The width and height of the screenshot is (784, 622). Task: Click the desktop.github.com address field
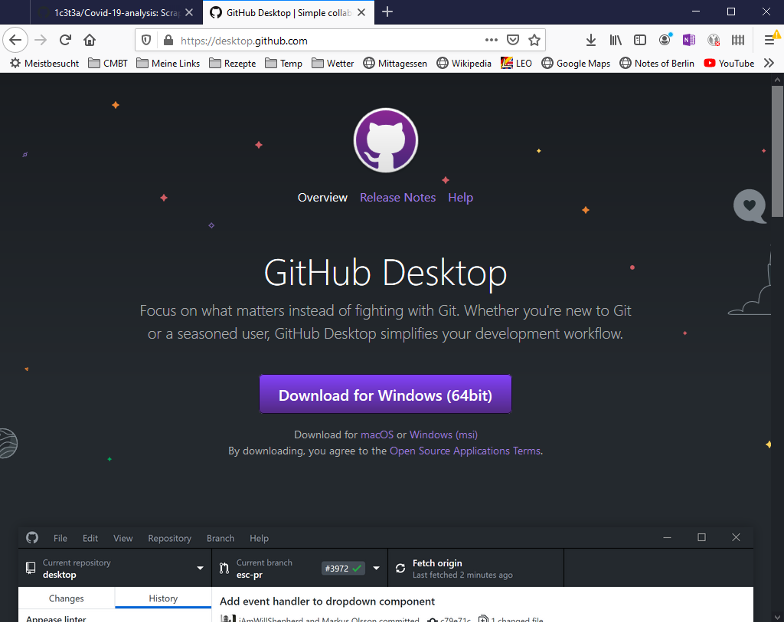pos(320,40)
